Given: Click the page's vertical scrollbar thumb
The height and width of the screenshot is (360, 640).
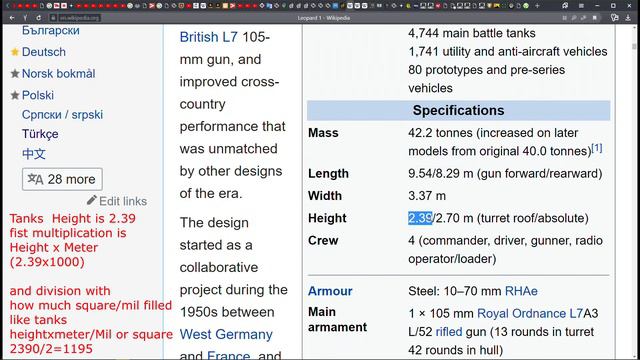Looking at the screenshot, I should coord(634,47).
